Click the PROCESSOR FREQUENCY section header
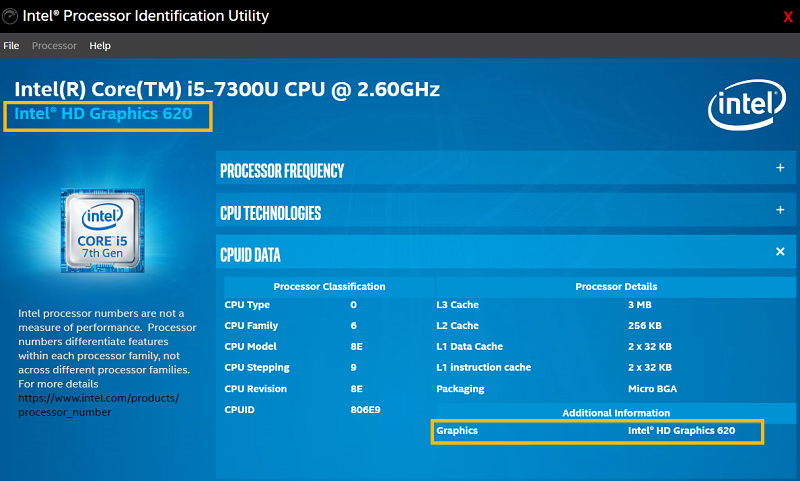The height and width of the screenshot is (481, 800). (x=282, y=171)
